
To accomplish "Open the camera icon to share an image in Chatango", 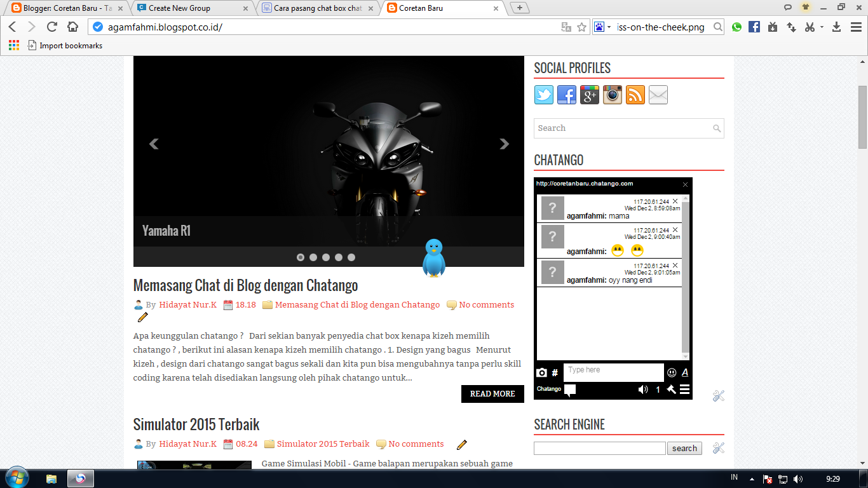I will coord(541,373).
